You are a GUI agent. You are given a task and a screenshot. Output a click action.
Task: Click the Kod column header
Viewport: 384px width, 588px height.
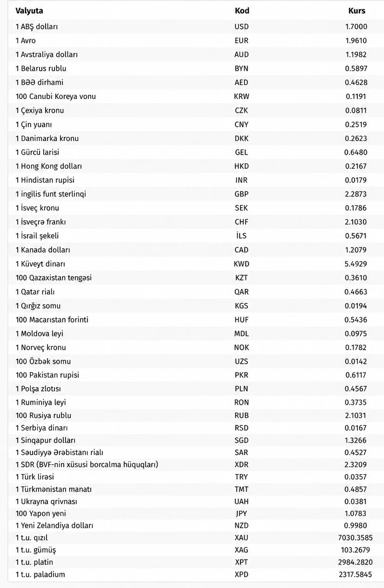point(242,11)
